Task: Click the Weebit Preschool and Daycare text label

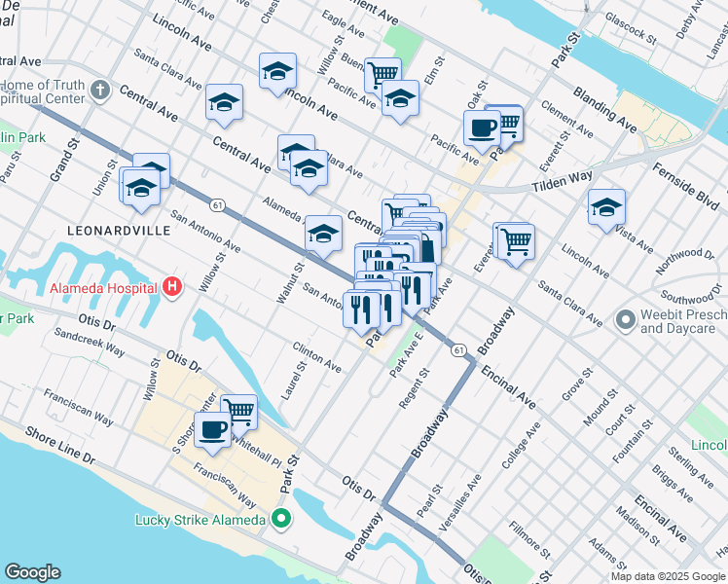Action: click(x=684, y=321)
